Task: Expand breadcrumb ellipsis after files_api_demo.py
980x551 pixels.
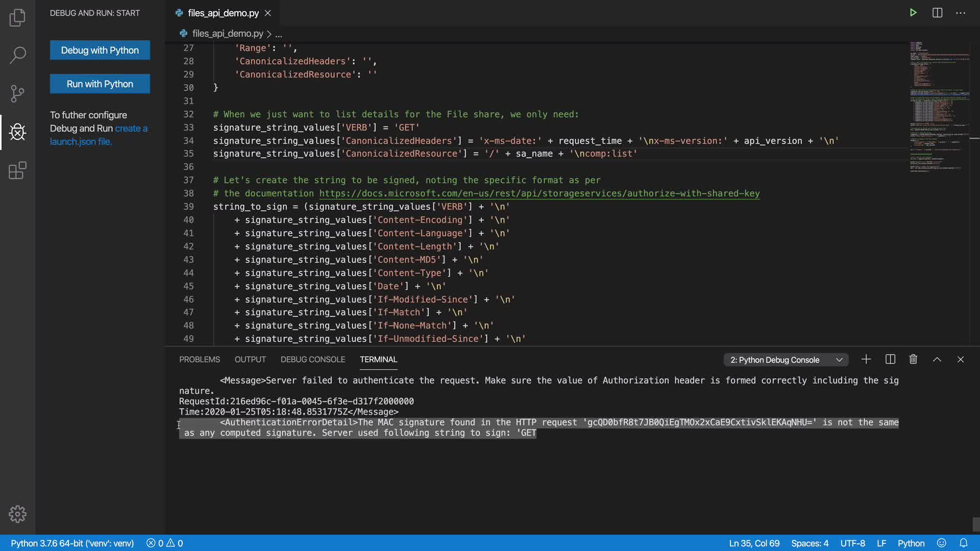Action: pyautogui.click(x=279, y=34)
